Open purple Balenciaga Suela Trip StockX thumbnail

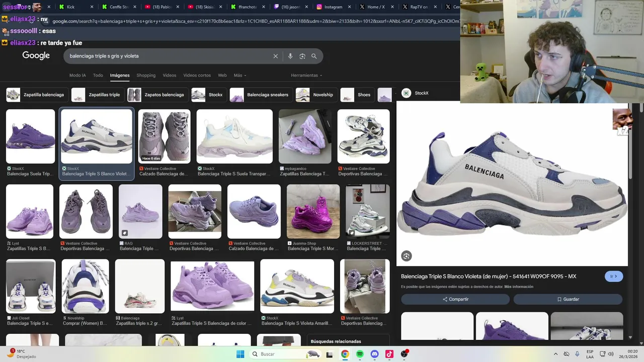30,137
